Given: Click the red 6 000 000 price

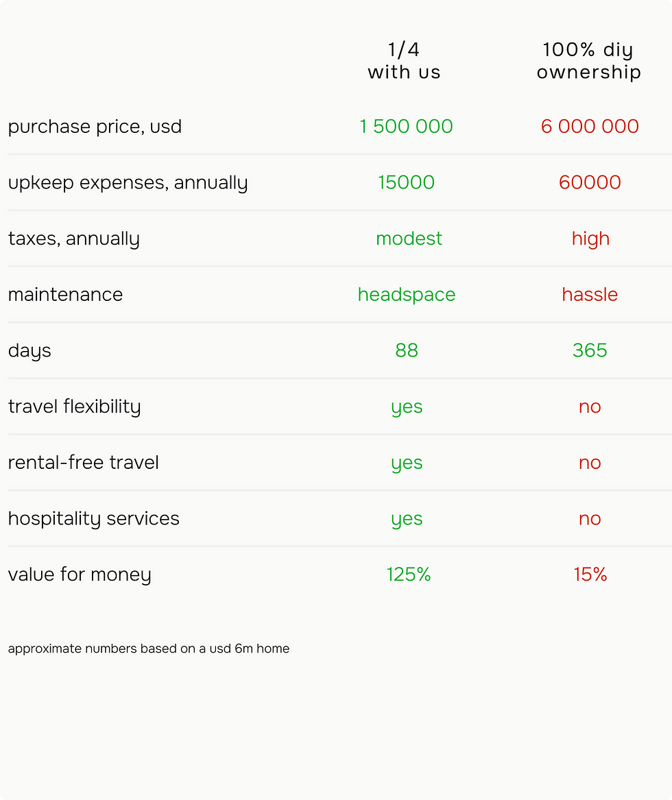Looking at the screenshot, I should click(590, 127).
